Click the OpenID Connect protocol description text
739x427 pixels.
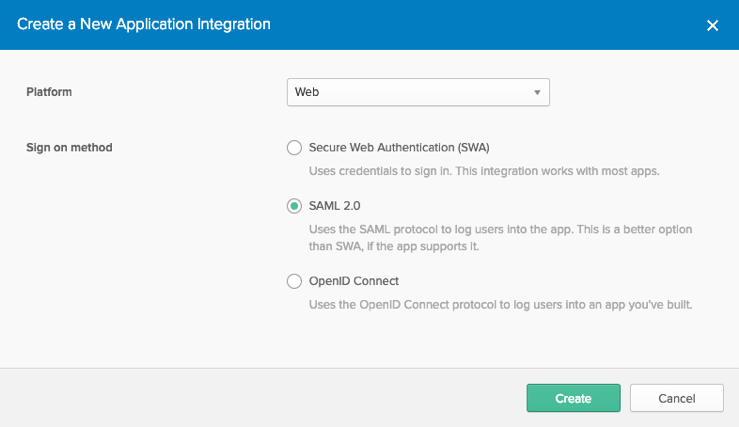[500, 303]
